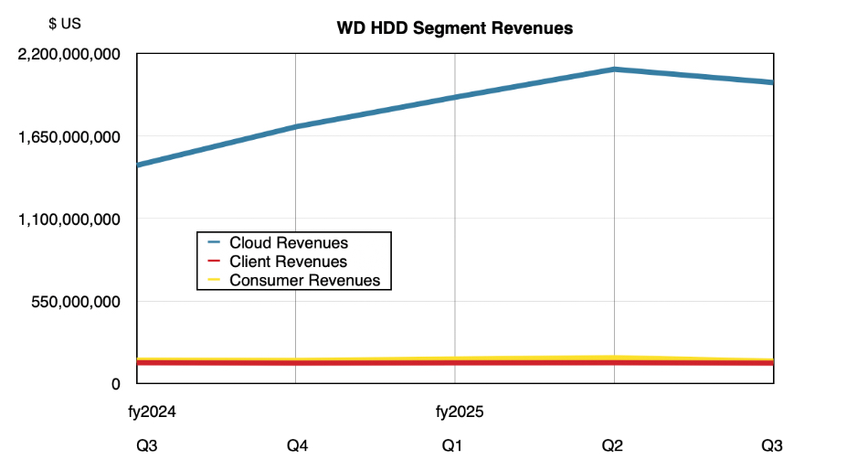
Task: Click the yellow Consumer Revenues legend swatch
Action: click(x=214, y=280)
